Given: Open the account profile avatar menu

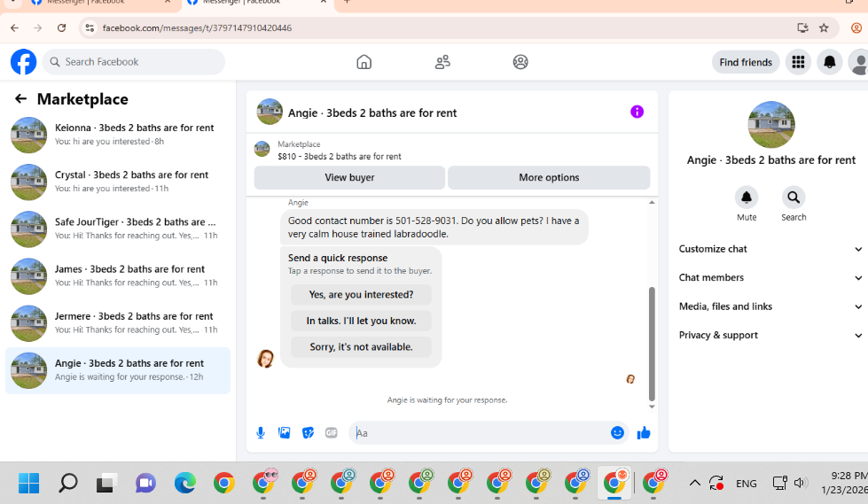Looking at the screenshot, I should (x=858, y=62).
